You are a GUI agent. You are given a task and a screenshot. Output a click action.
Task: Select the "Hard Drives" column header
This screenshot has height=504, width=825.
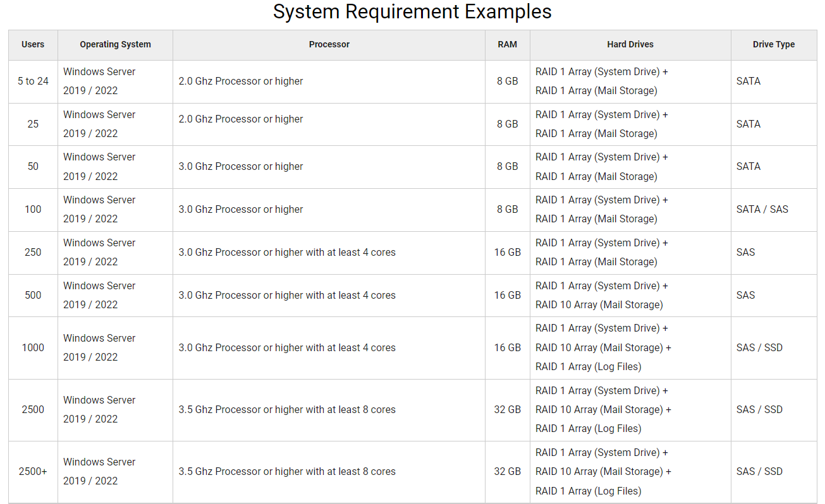[630, 45]
